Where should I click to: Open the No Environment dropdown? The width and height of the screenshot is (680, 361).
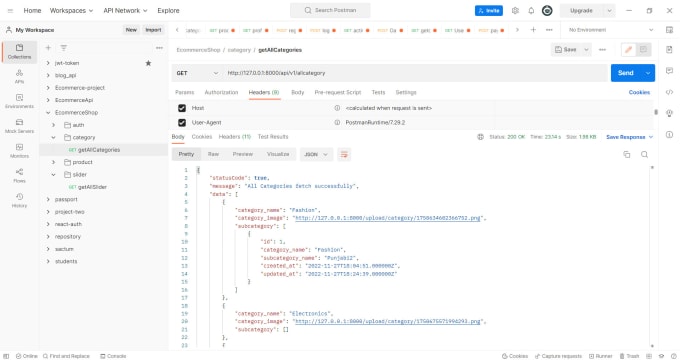click(611, 30)
